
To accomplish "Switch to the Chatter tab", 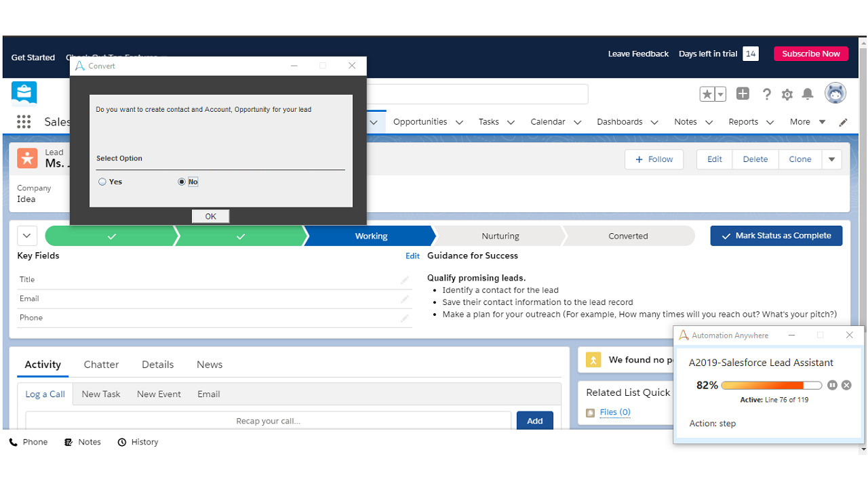I will 101,365.
